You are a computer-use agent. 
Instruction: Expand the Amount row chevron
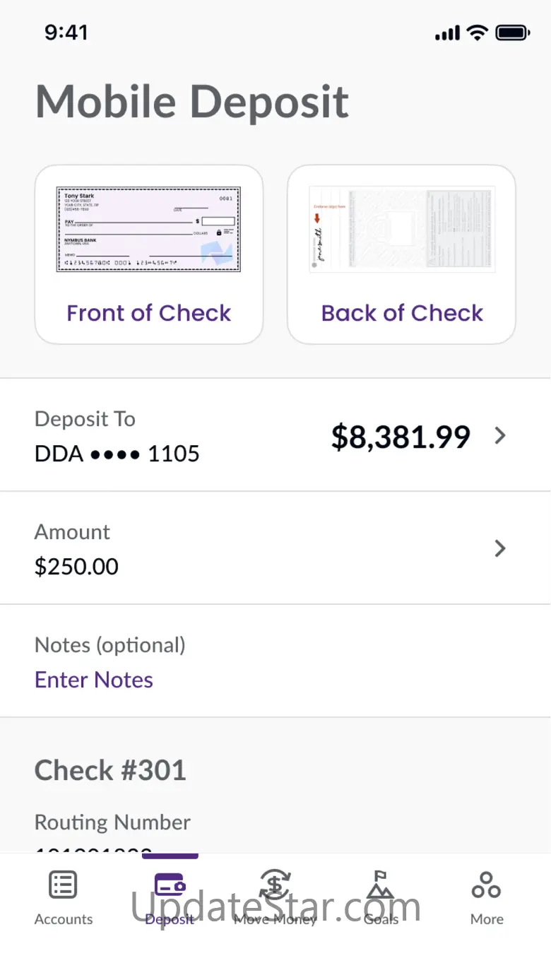point(500,548)
